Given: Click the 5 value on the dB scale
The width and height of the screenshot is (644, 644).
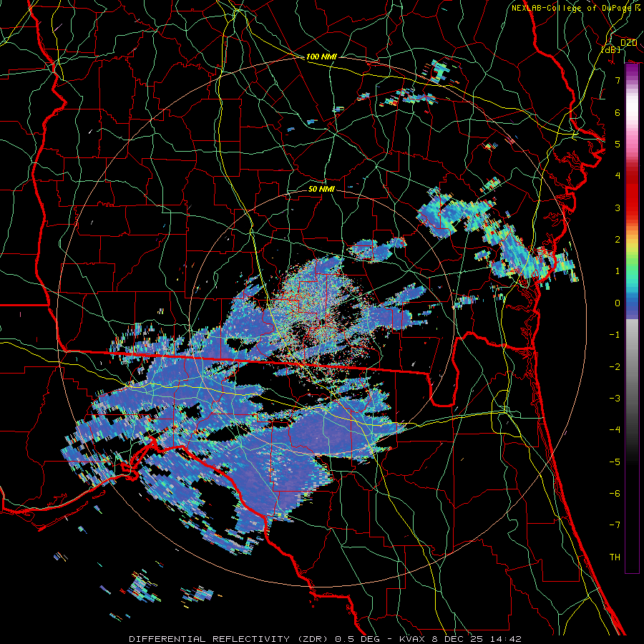Looking at the screenshot, I should coord(618,144).
